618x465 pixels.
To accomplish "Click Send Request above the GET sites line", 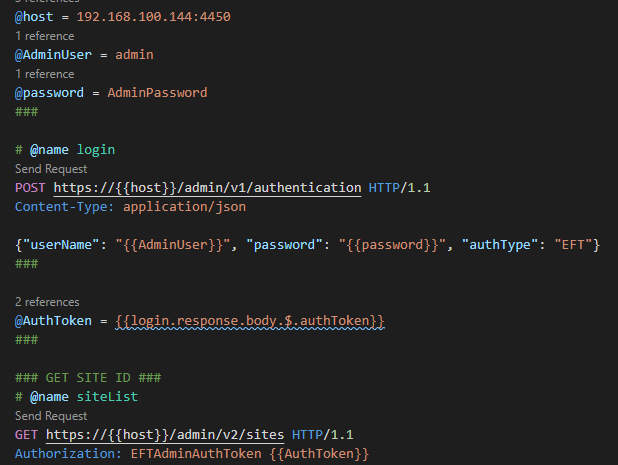I will pos(51,416).
